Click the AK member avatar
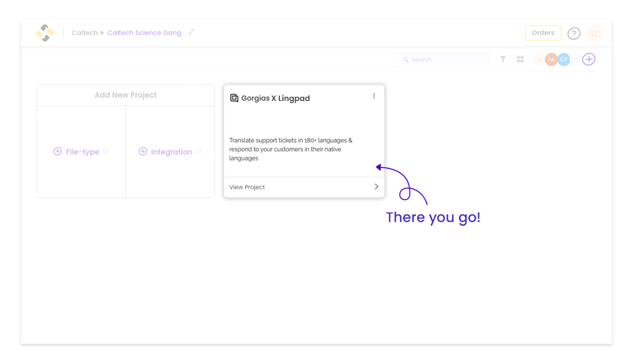 (x=551, y=59)
